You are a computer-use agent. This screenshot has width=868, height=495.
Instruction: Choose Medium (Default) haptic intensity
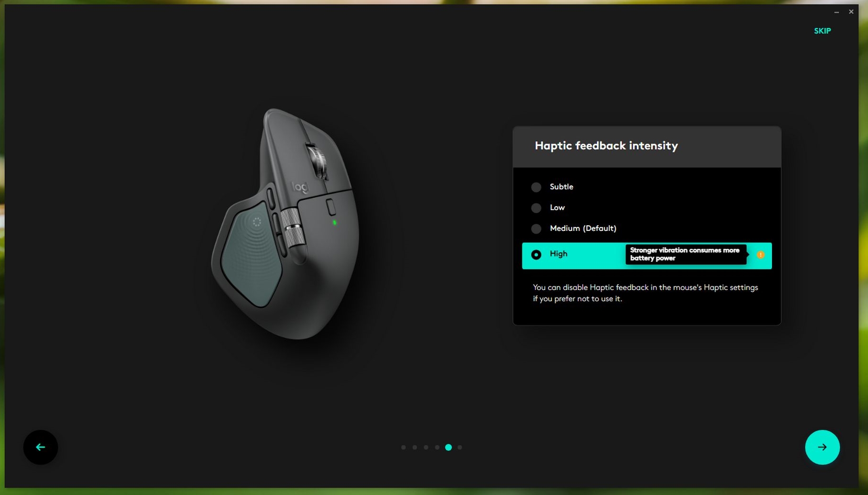(x=536, y=228)
